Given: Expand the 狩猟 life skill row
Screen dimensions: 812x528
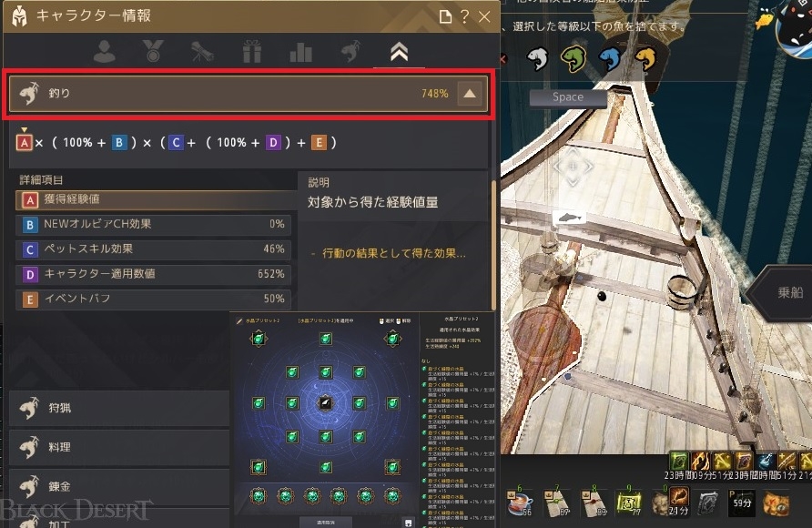Looking at the screenshot, I should pyautogui.click(x=119, y=408).
